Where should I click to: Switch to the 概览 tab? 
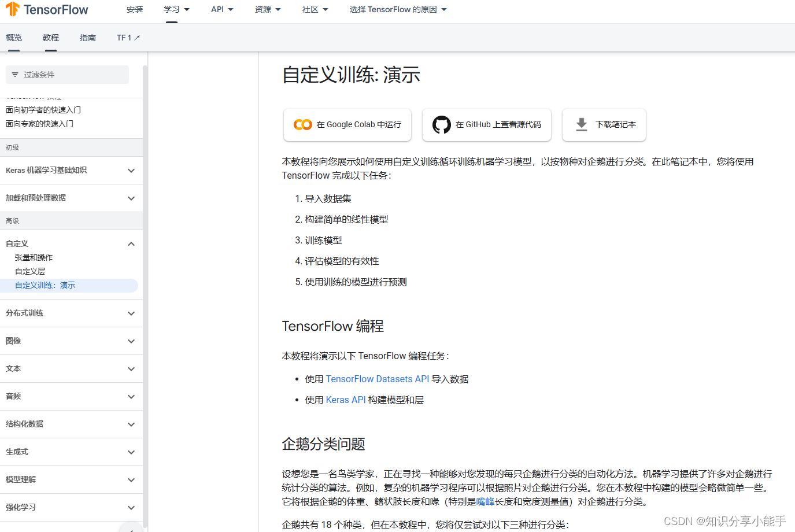click(x=14, y=38)
